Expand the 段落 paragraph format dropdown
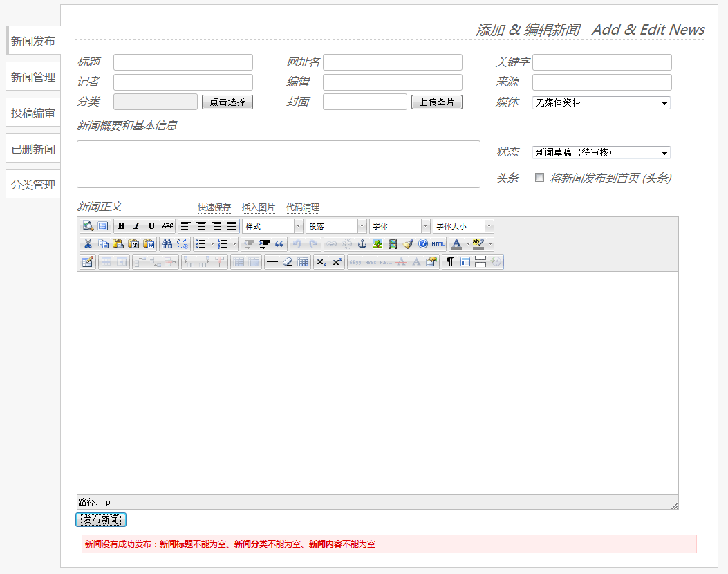728x574 pixels. click(x=336, y=226)
